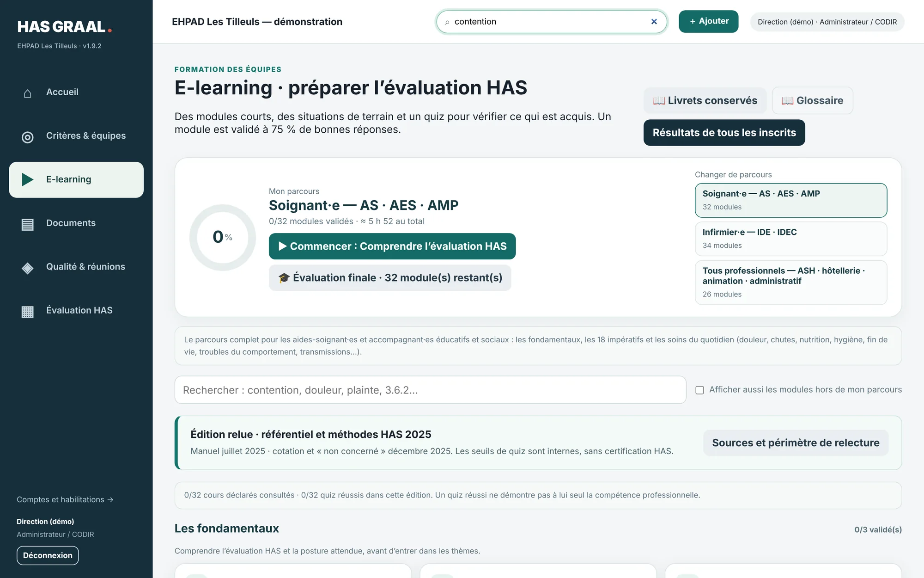Open the Accueil menu item
Viewport: 924px width, 578px height.
click(76, 92)
